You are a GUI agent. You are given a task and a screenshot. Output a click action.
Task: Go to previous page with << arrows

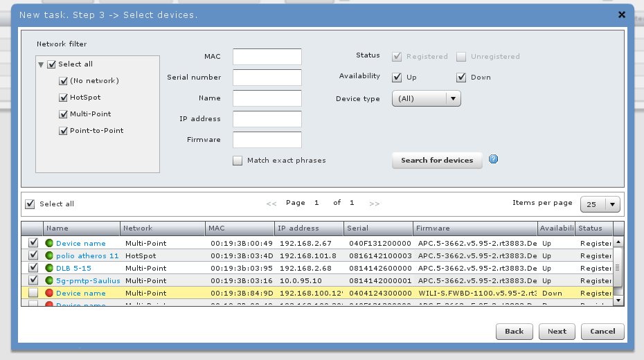pos(271,204)
